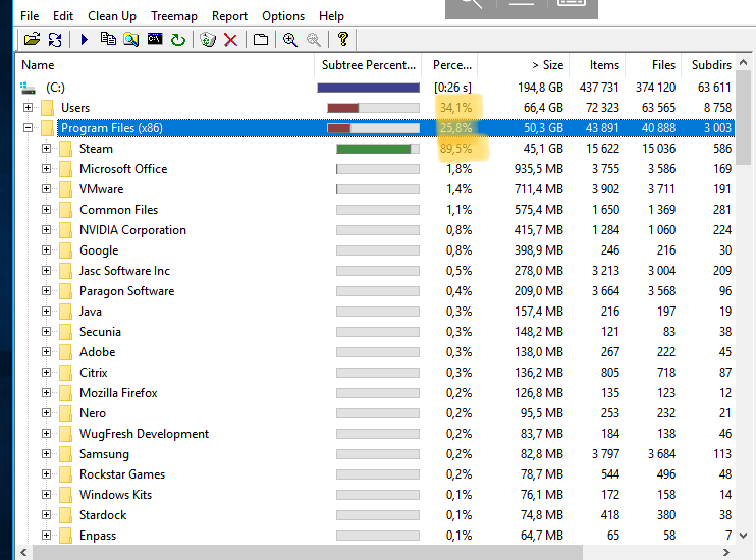Click the C: drive blue percentage bar

[x=368, y=88]
